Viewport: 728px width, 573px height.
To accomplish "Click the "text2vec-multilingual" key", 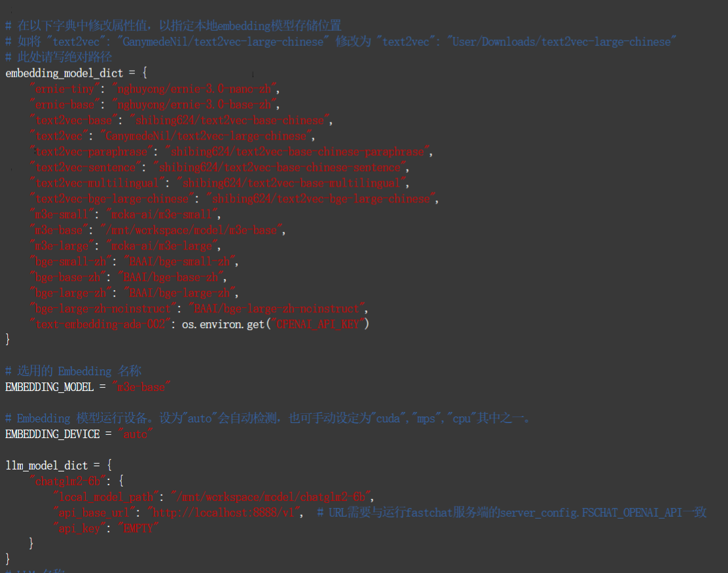I will click(x=97, y=183).
